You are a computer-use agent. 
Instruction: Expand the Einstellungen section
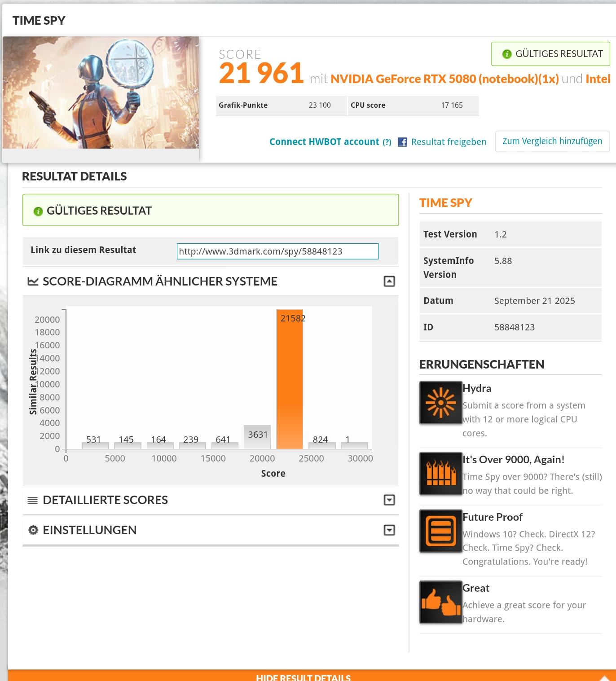point(389,530)
